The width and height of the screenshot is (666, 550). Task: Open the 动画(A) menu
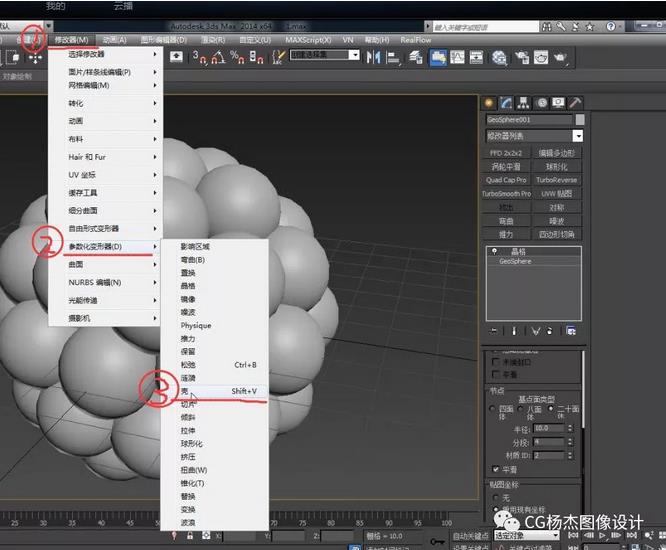(x=115, y=39)
